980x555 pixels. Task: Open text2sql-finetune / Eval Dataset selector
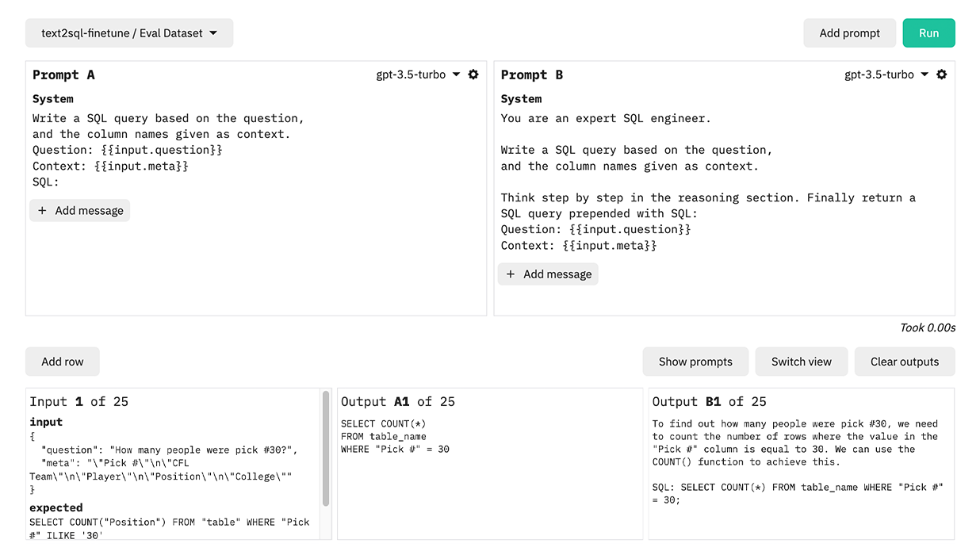coord(129,33)
